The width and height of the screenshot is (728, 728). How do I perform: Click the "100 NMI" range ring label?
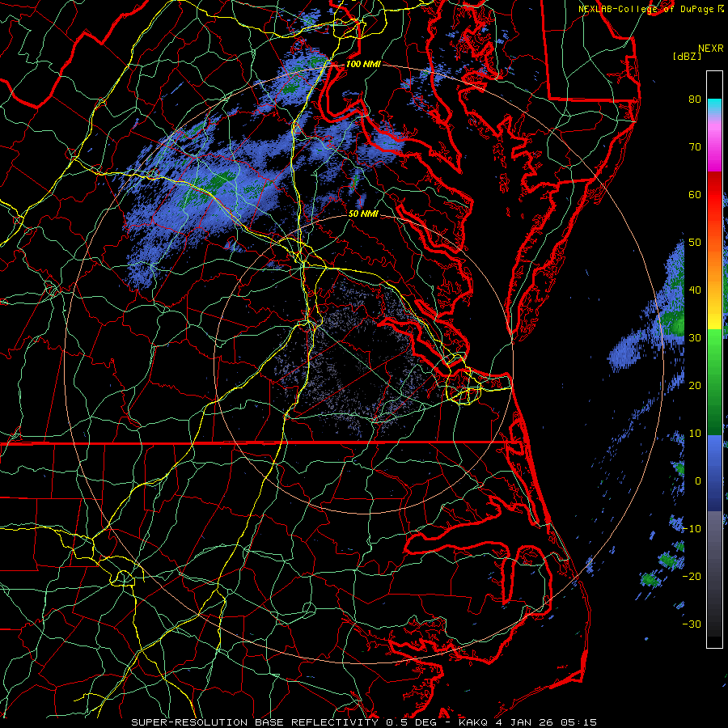coord(363,64)
